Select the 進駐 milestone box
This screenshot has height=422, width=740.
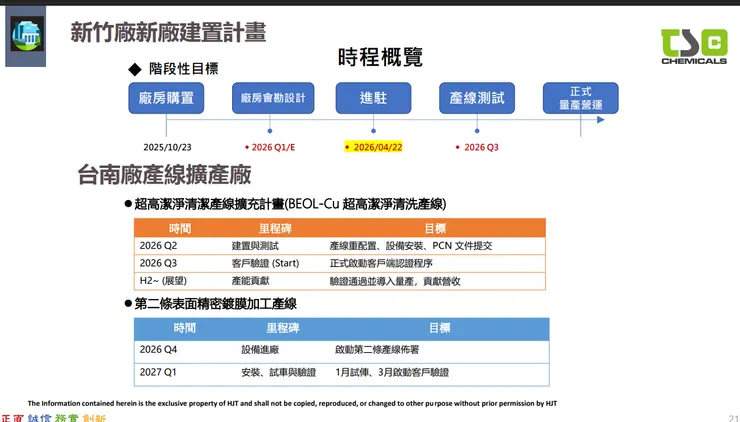coord(373,98)
